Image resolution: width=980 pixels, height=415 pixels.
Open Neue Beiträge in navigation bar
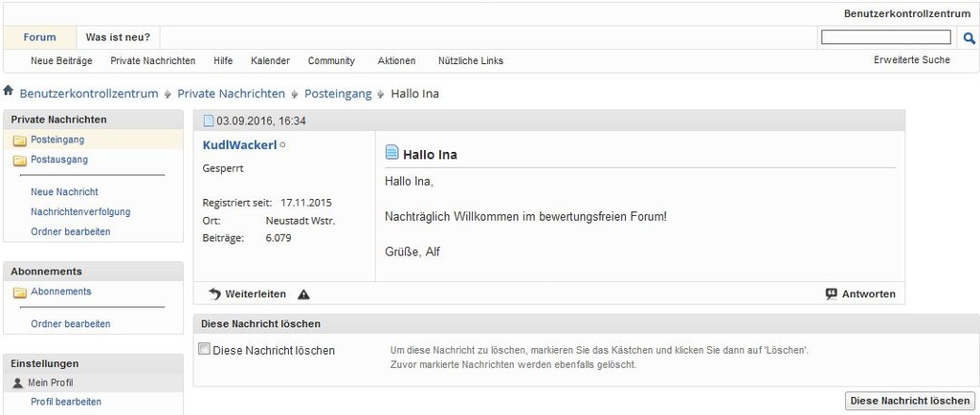coord(61,60)
